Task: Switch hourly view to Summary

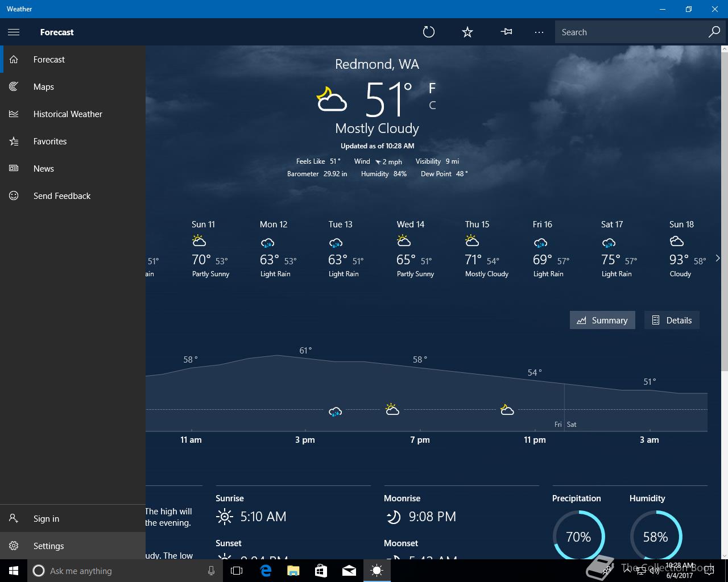Action: coord(602,320)
